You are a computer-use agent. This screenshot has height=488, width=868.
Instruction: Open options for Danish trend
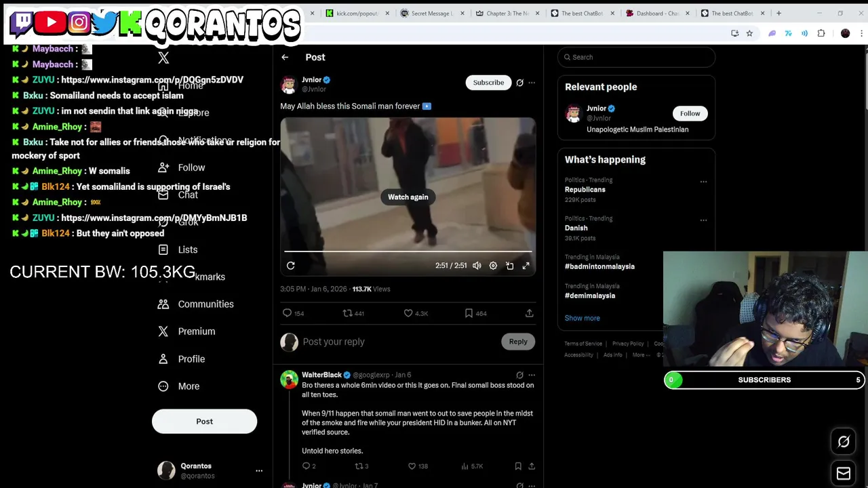[x=703, y=220]
